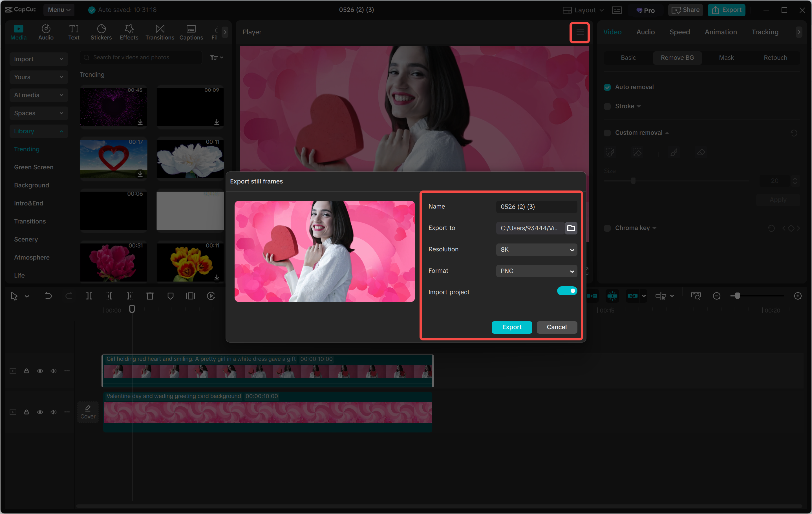
Task: Click the delete trash icon in timeline
Action: click(150, 296)
